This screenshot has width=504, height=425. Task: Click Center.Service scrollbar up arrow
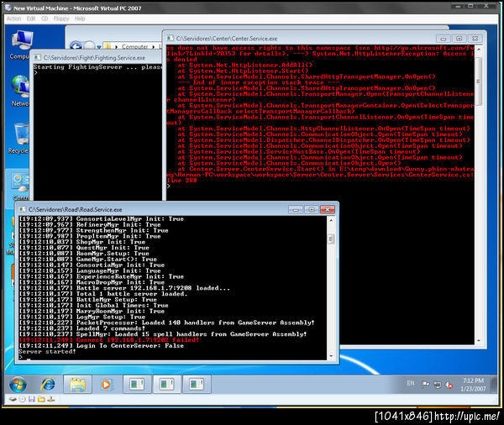[479, 50]
